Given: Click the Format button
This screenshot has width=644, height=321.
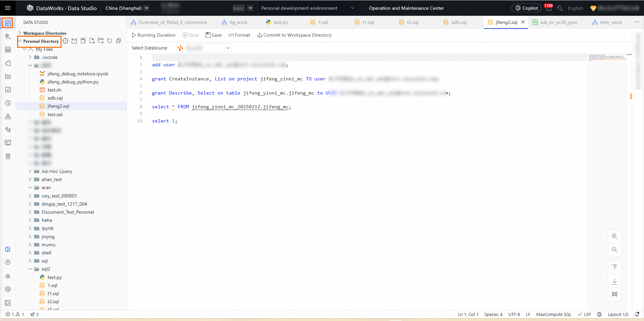Looking at the screenshot, I should pos(239,35).
